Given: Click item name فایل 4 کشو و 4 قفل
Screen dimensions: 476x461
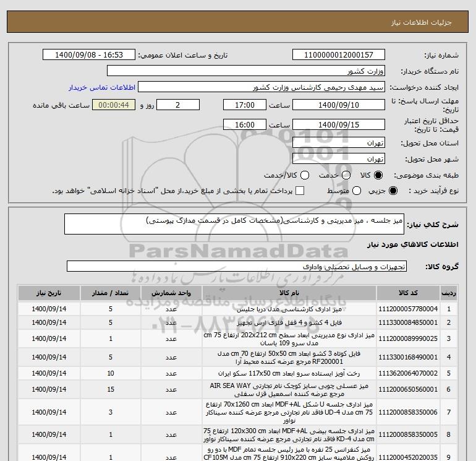Looking at the screenshot, I should [289, 323].
